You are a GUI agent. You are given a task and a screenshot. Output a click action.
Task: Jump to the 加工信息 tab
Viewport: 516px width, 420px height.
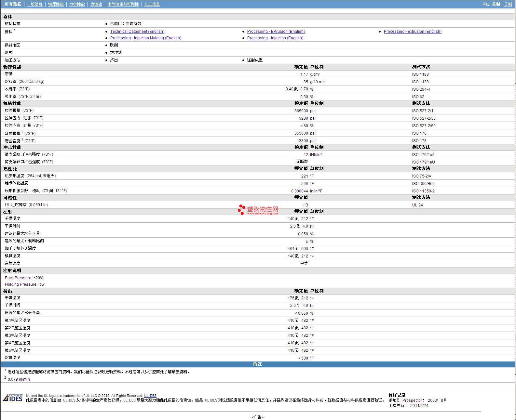pos(152,4)
